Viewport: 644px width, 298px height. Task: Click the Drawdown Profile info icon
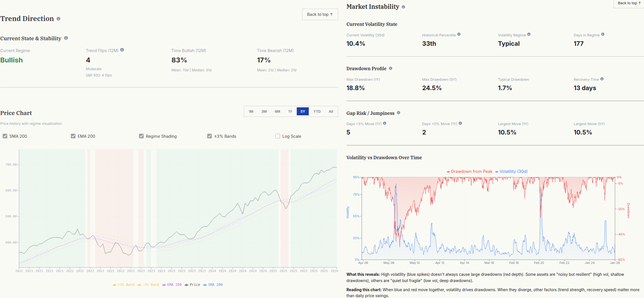pyautogui.click(x=391, y=68)
